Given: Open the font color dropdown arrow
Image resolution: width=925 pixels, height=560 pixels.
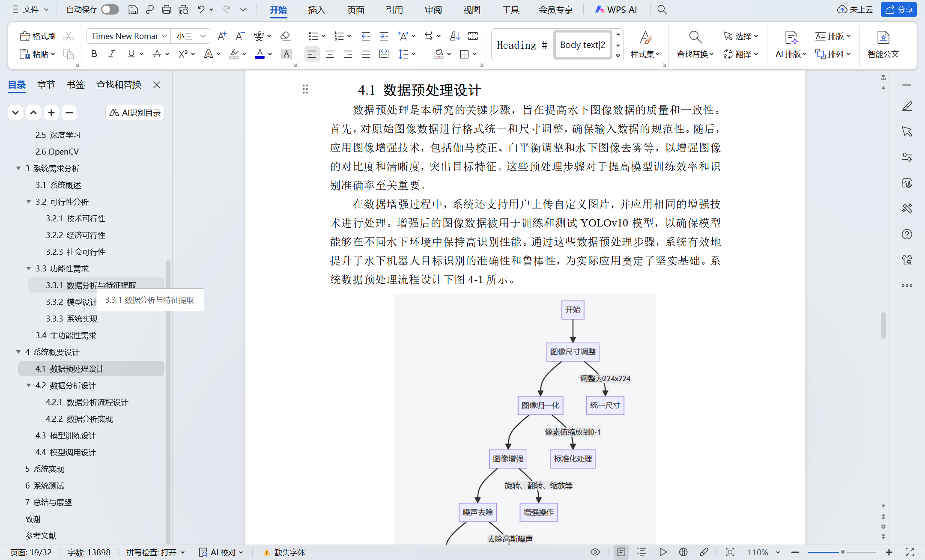Looking at the screenshot, I should click(x=270, y=54).
